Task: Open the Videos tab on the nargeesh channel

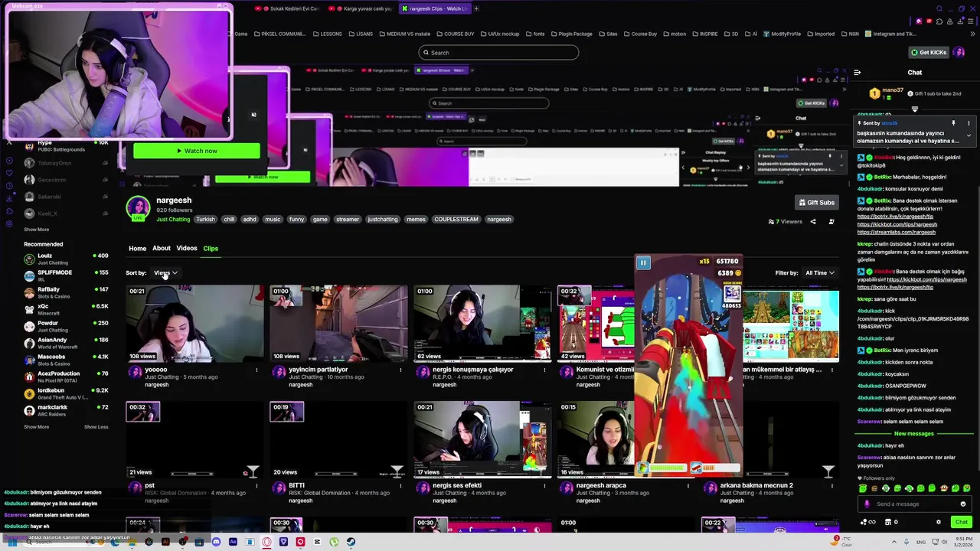Action: (187, 248)
